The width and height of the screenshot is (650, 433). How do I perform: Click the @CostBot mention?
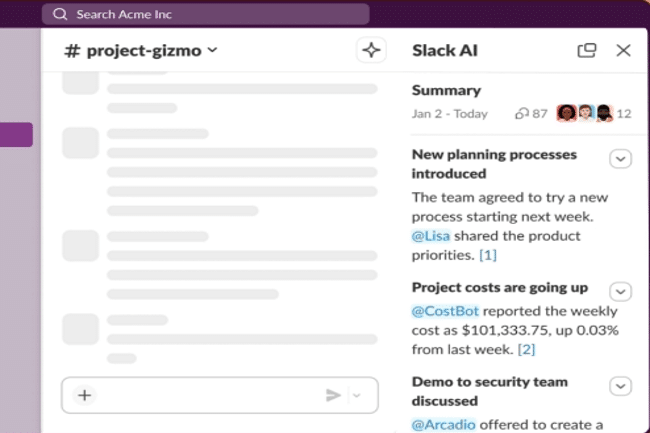(445, 311)
